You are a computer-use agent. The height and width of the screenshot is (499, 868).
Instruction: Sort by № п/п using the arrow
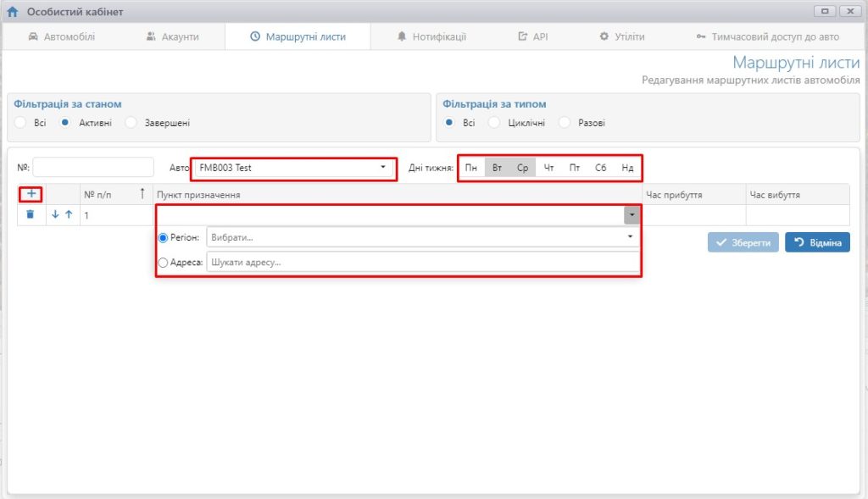(142, 194)
